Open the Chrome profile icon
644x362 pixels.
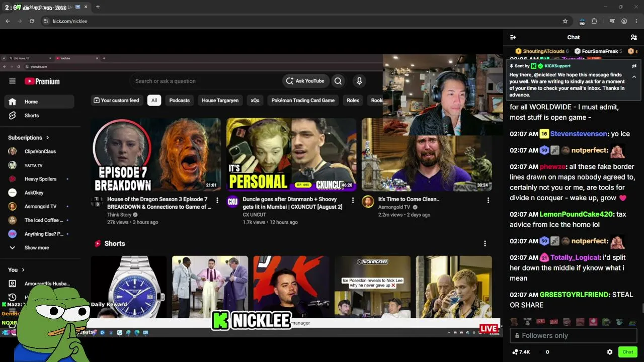pos(624,21)
